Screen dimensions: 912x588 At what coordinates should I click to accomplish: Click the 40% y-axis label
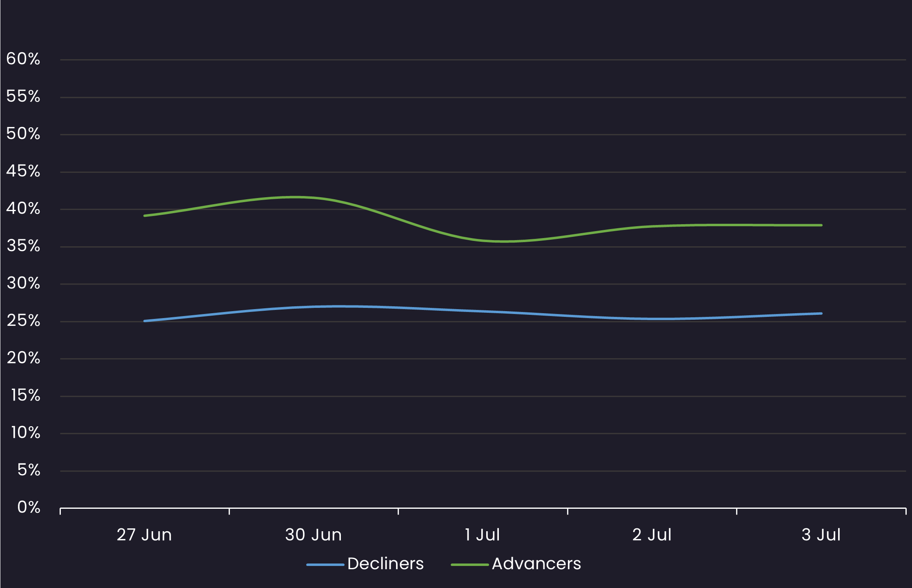pyautogui.click(x=23, y=209)
